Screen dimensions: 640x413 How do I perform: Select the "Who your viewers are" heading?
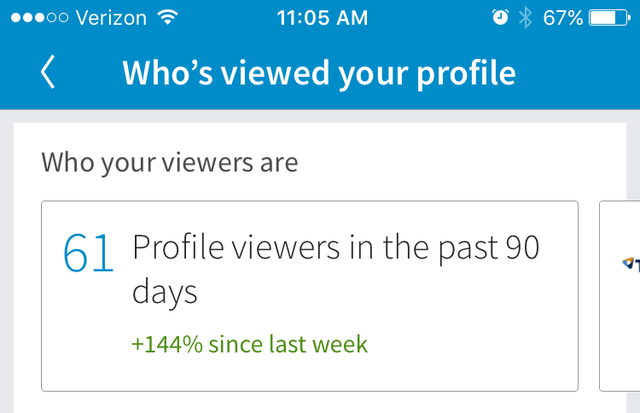pos(170,163)
